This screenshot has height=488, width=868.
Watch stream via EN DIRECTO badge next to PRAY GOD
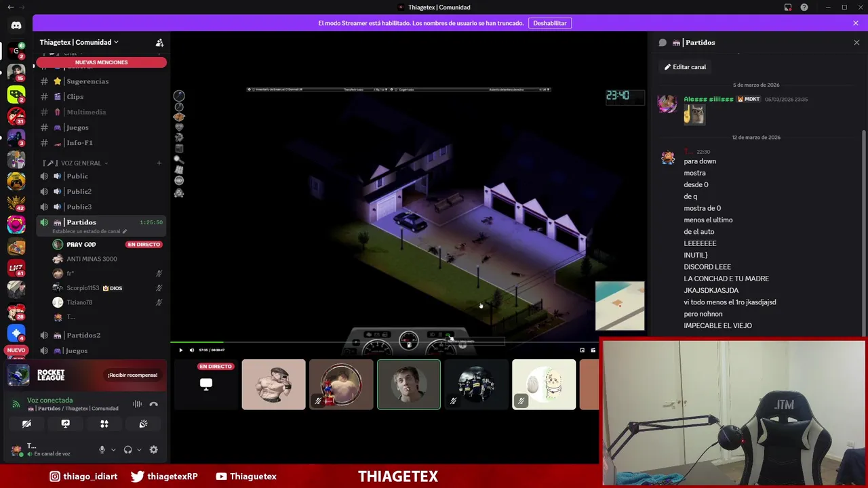pyautogui.click(x=144, y=245)
